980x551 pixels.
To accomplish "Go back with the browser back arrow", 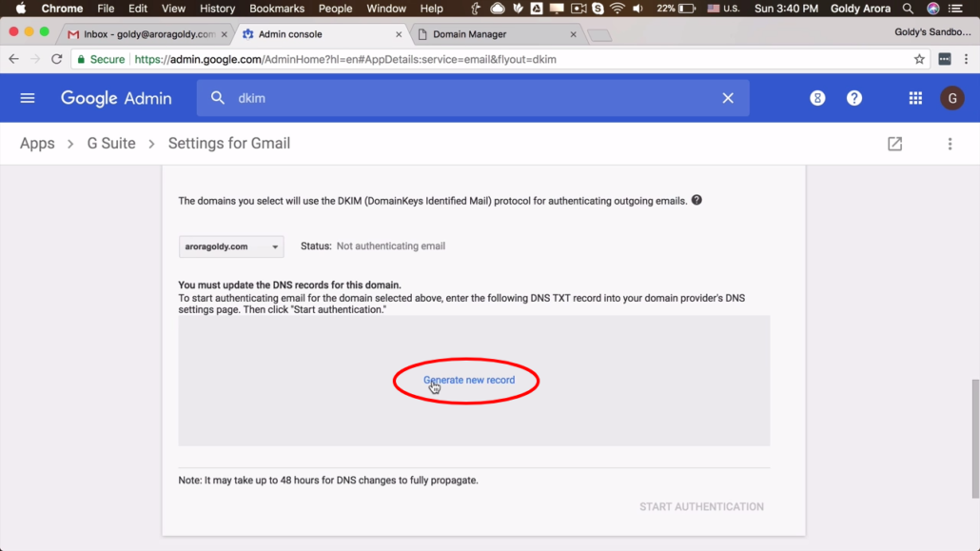I will coord(13,59).
